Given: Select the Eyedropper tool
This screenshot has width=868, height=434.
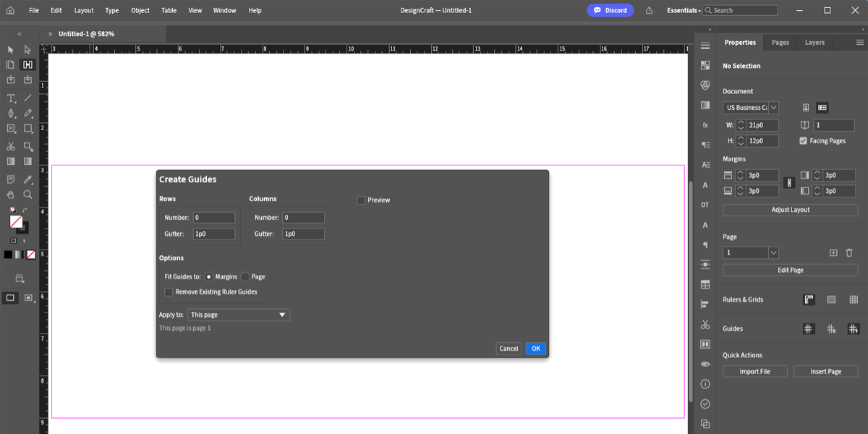Looking at the screenshot, I should coord(27,179).
